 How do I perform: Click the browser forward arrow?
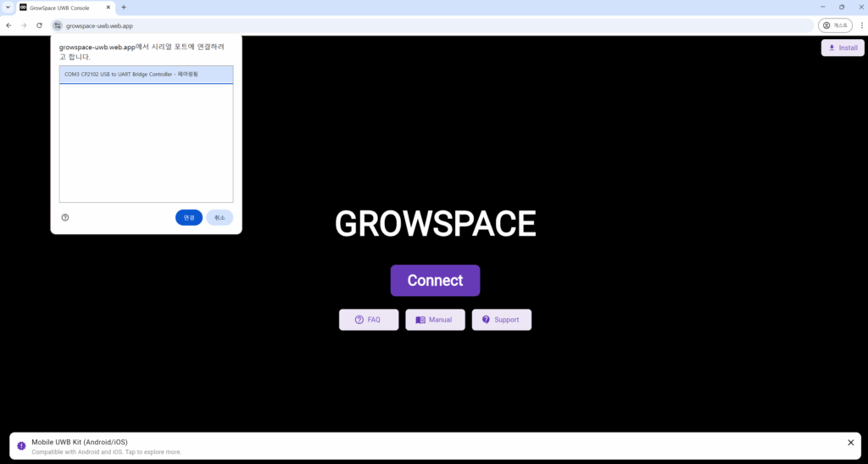point(24,25)
